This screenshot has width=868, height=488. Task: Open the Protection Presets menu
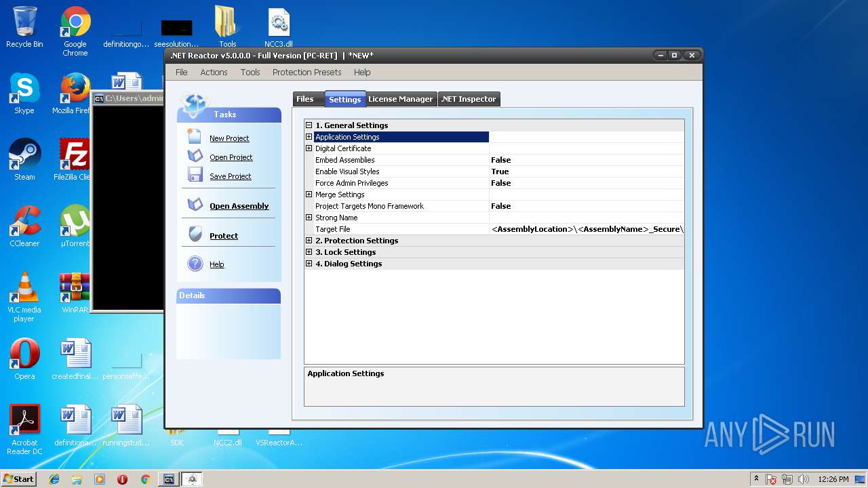(307, 72)
